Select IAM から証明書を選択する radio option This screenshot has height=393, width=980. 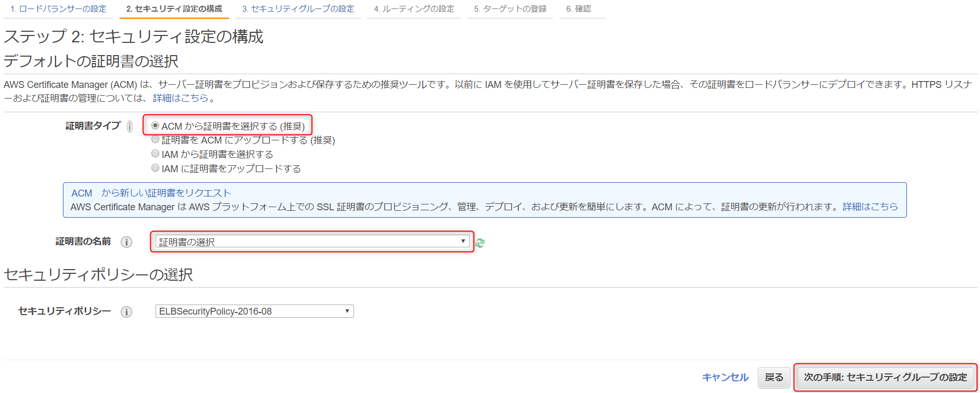point(155,154)
